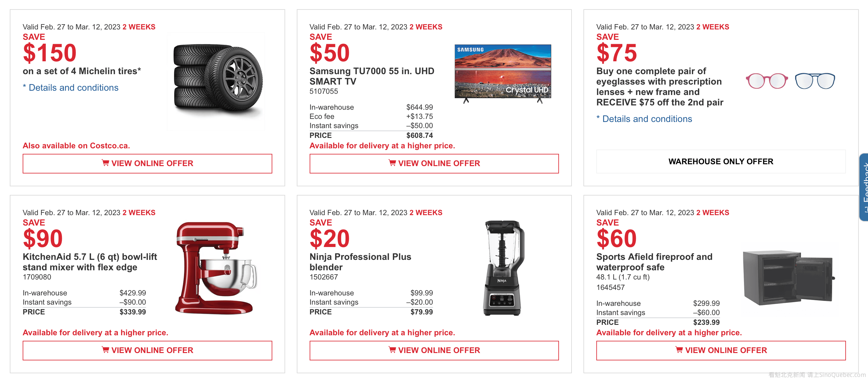Open the Feedback side tab
Image resolution: width=868 pixels, height=380 pixels.
[x=864, y=187]
